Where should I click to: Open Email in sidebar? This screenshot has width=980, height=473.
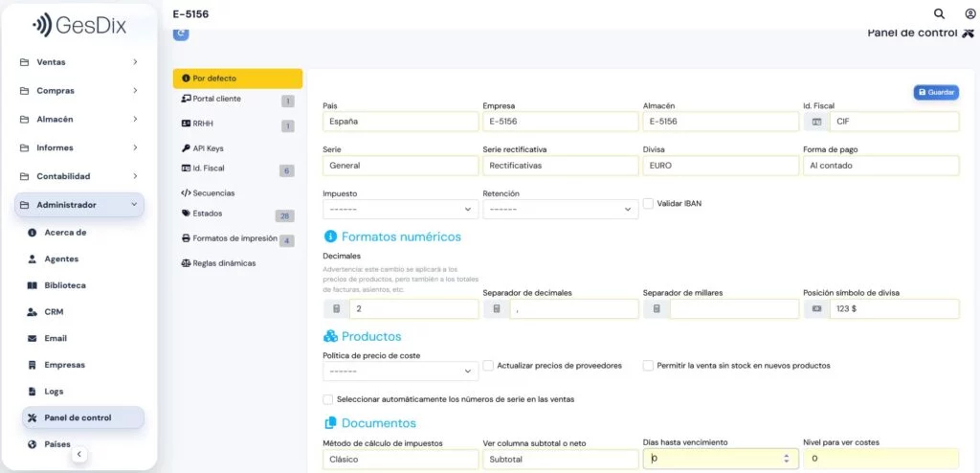click(83, 339)
